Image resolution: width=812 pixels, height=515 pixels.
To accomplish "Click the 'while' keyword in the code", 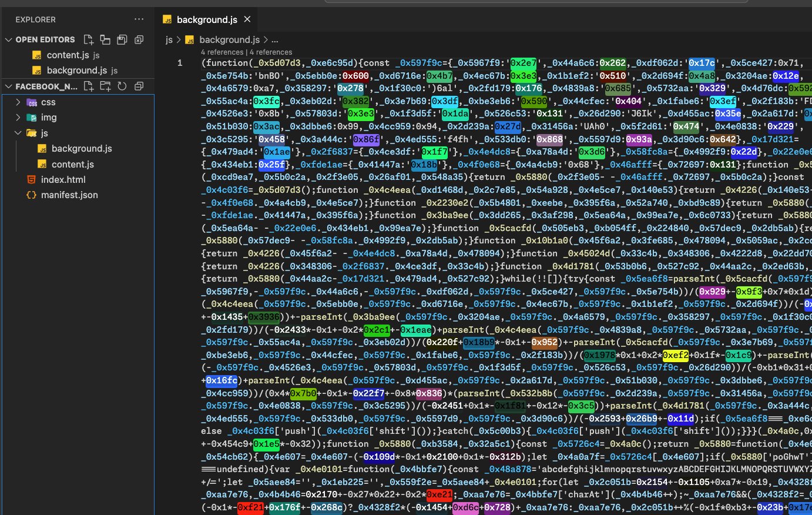I will [519, 279].
